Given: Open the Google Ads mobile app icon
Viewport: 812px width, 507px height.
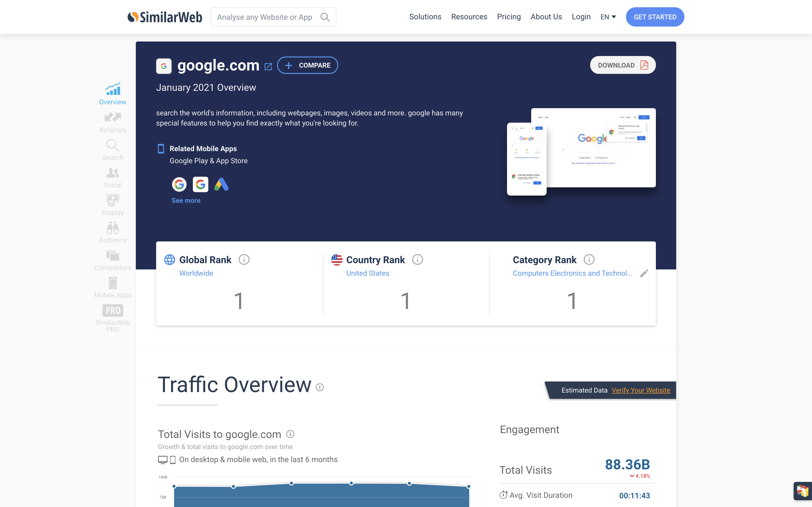Looking at the screenshot, I should 221,184.
